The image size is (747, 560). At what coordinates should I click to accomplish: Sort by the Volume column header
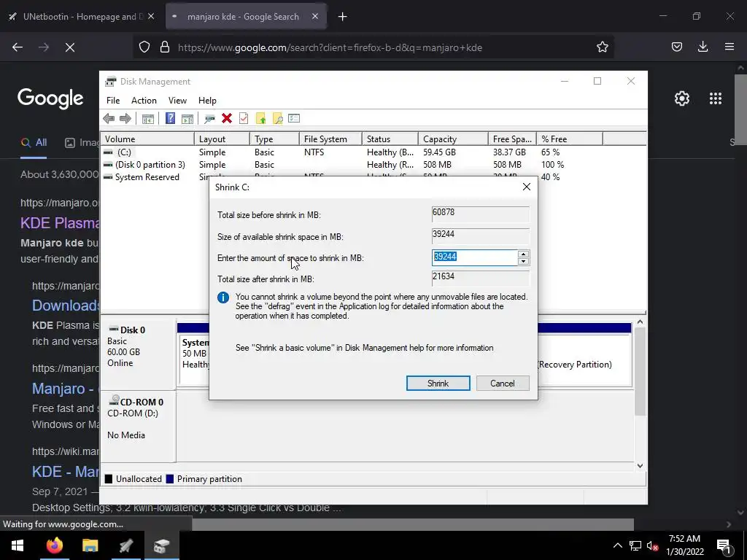pos(147,139)
